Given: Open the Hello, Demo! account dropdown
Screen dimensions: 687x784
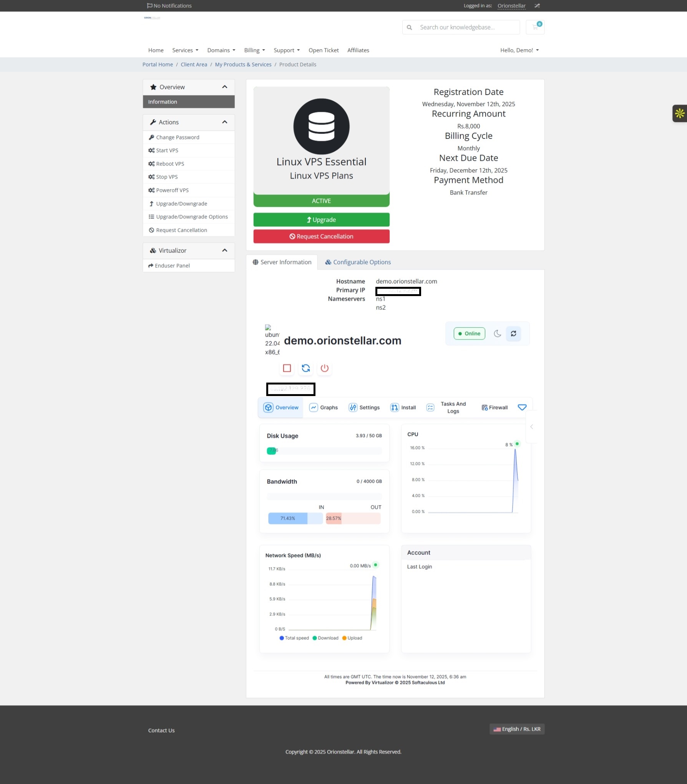Looking at the screenshot, I should click(x=519, y=50).
